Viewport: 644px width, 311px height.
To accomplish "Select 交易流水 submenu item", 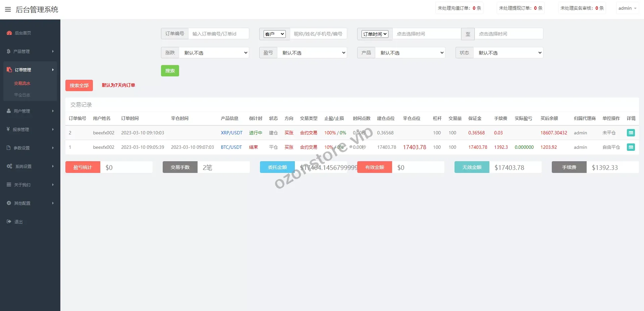I will click(22, 83).
